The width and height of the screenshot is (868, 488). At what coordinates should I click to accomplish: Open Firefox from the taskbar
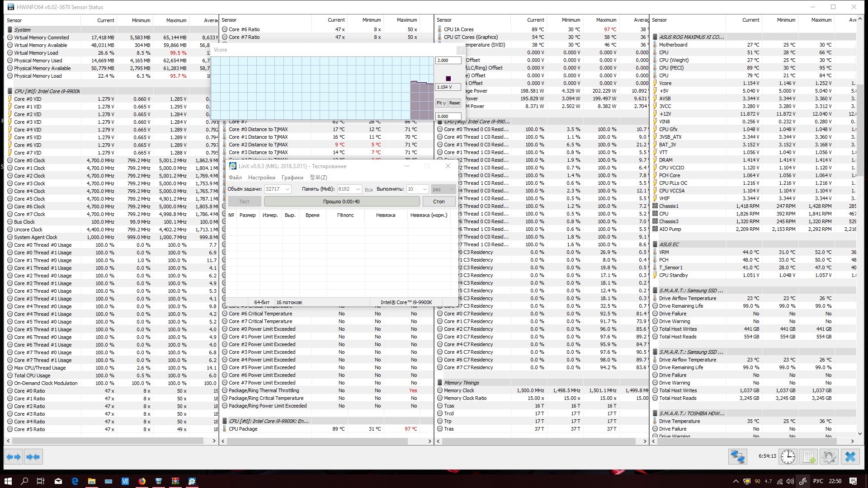[x=142, y=481]
